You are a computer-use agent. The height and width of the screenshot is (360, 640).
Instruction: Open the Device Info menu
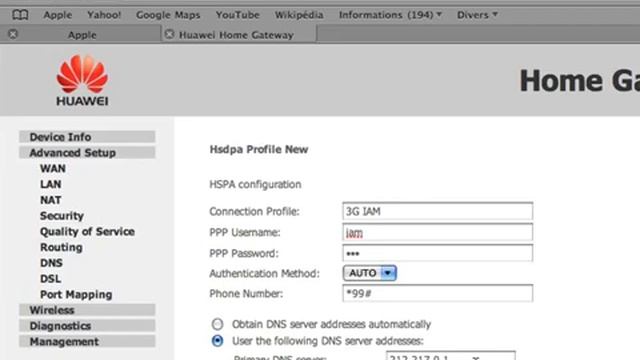point(87,137)
